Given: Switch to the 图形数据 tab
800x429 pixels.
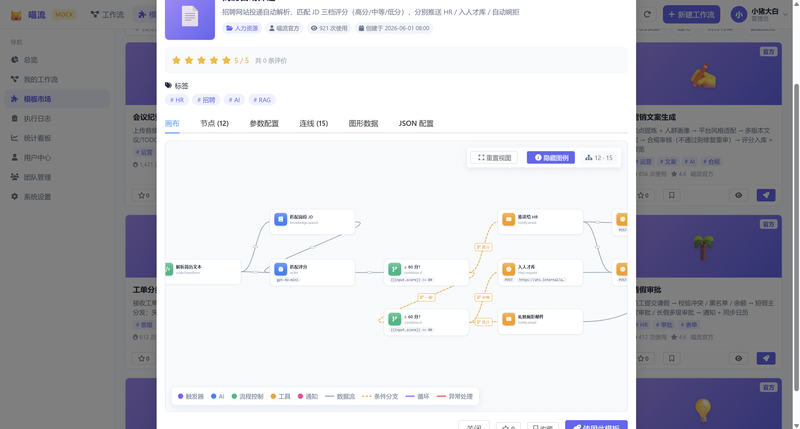Looking at the screenshot, I should click(x=363, y=123).
